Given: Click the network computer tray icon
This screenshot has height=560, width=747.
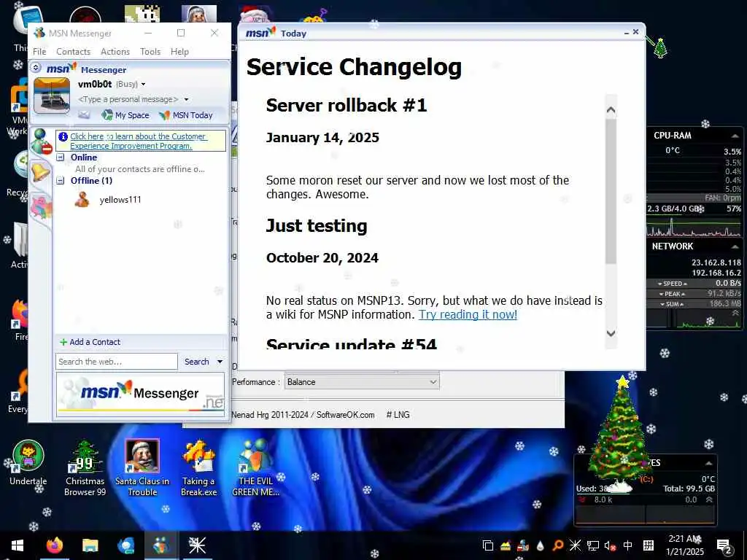Looking at the screenshot, I should [592, 545].
